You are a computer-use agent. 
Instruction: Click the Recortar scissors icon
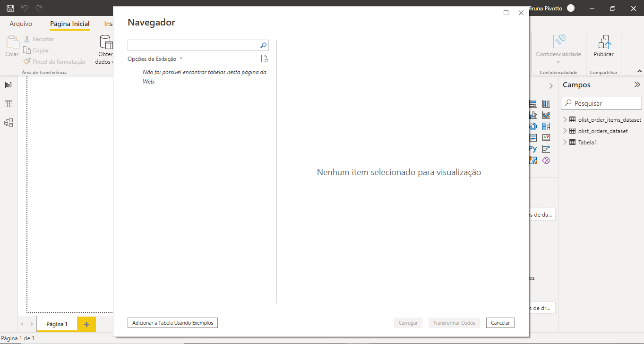click(x=27, y=39)
